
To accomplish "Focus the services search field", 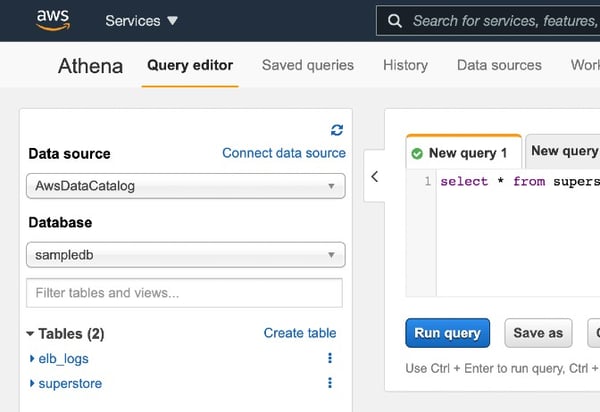I will pos(488,21).
